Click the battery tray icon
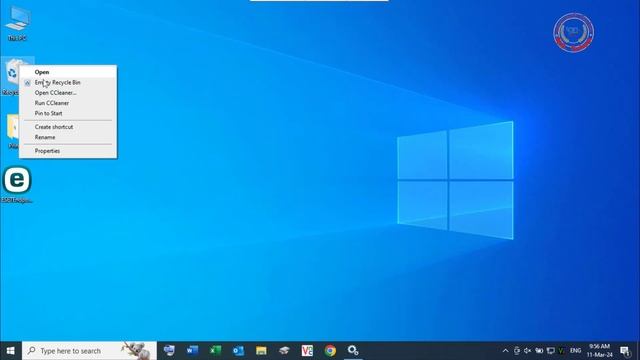The width and height of the screenshot is (640, 360). 539,351
